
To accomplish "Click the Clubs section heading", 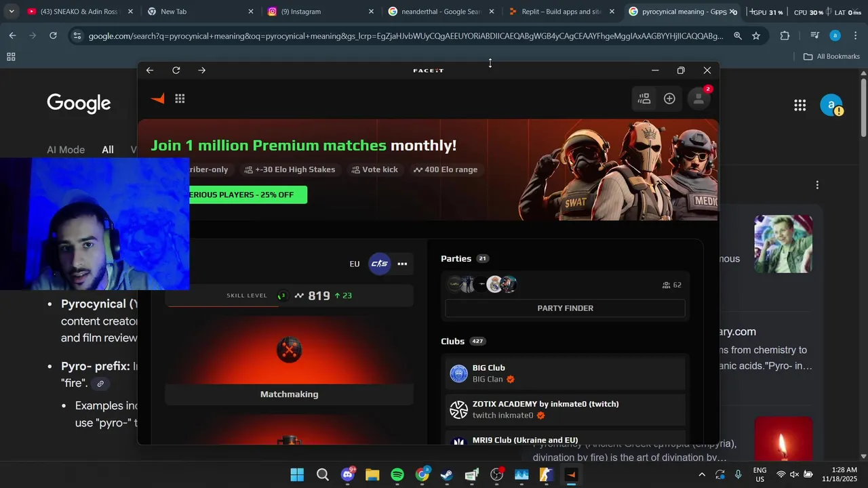I will point(452,342).
